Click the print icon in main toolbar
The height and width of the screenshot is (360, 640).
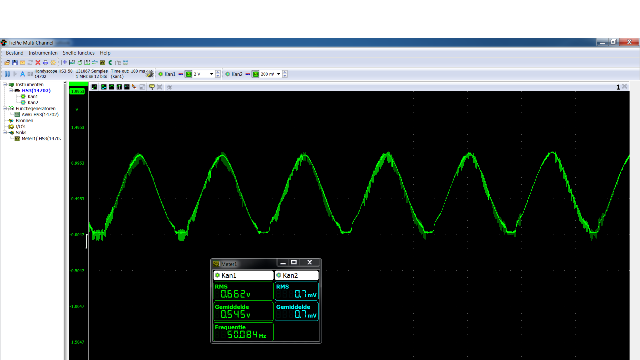pyautogui.click(x=45, y=62)
